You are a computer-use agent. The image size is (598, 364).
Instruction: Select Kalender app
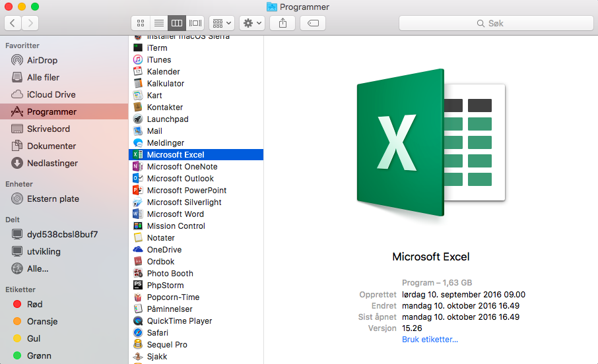click(196, 72)
